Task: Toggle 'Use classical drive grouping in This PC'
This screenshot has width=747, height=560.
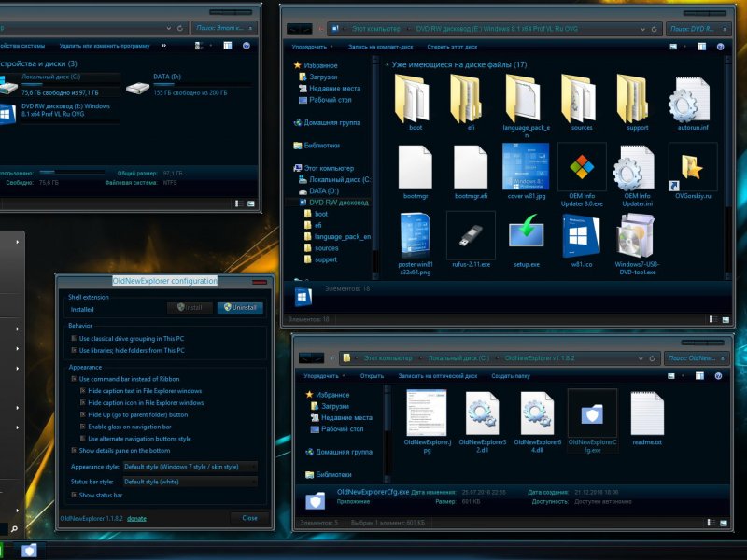Action: tap(74, 338)
